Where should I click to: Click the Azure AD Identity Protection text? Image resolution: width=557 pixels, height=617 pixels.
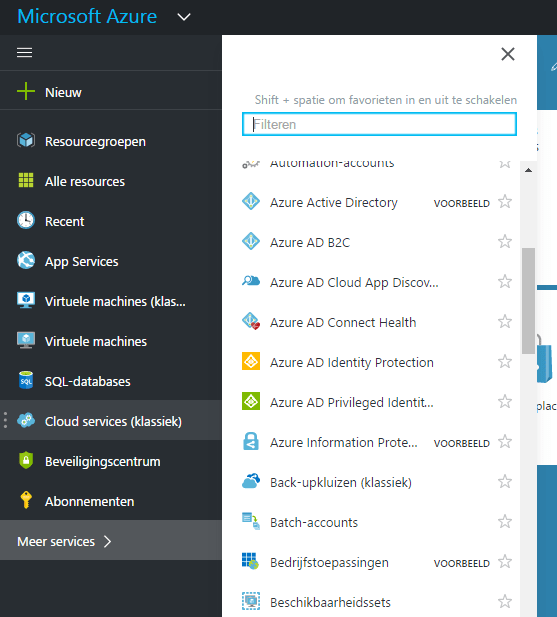point(352,362)
